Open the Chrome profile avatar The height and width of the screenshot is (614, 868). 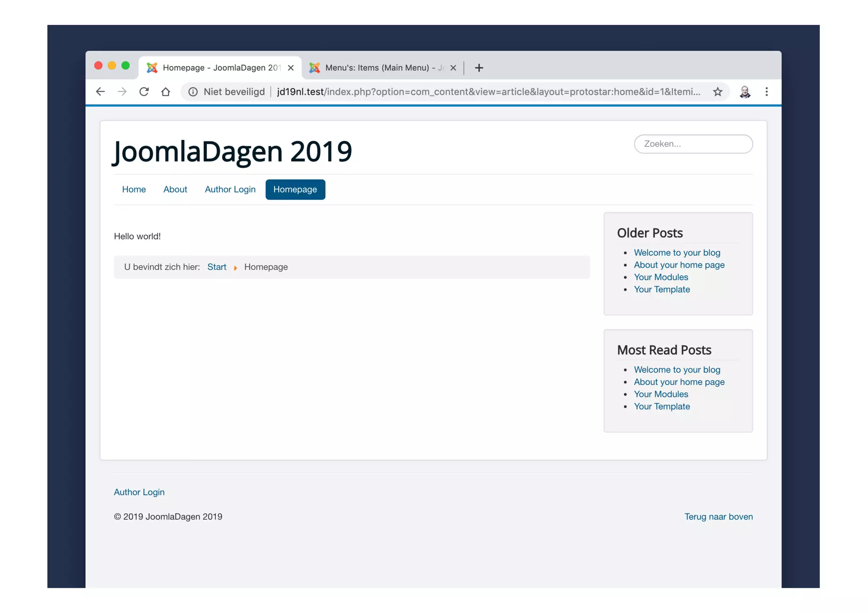tap(745, 92)
